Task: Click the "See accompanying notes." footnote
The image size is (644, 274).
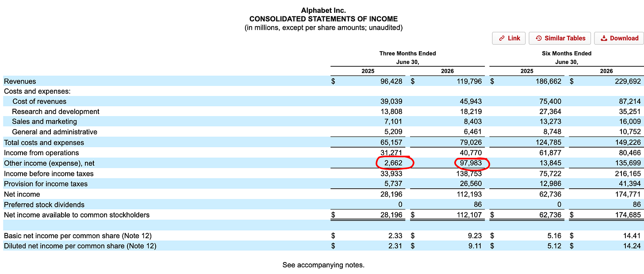Action: [x=323, y=265]
